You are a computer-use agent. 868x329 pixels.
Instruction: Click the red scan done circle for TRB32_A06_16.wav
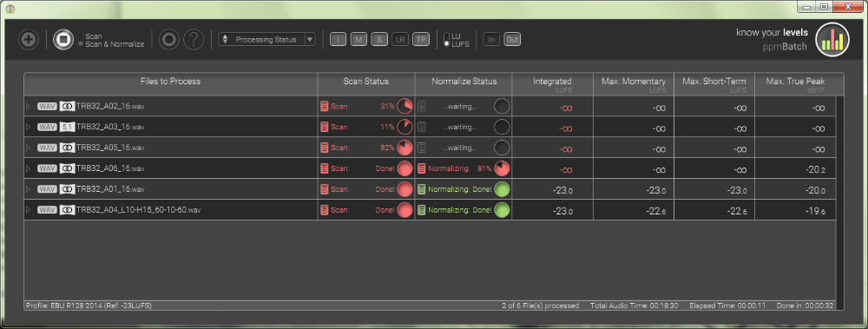click(x=405, y=168)
